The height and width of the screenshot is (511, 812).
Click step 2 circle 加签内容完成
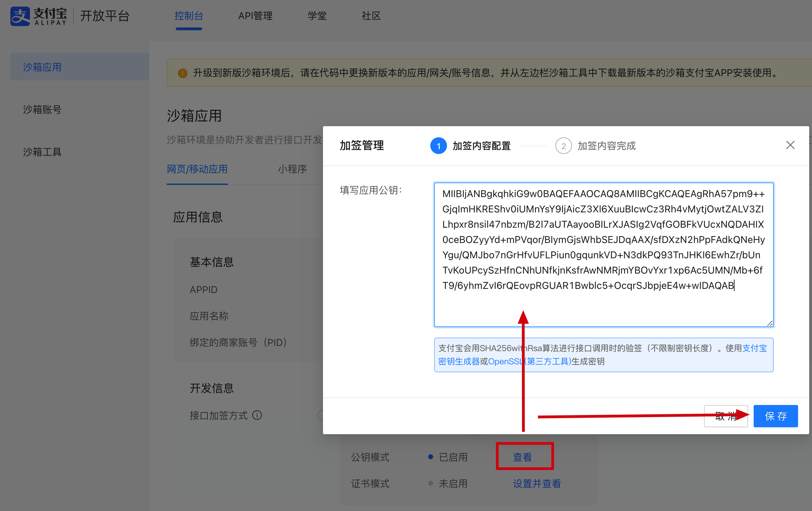click(563, 146)
